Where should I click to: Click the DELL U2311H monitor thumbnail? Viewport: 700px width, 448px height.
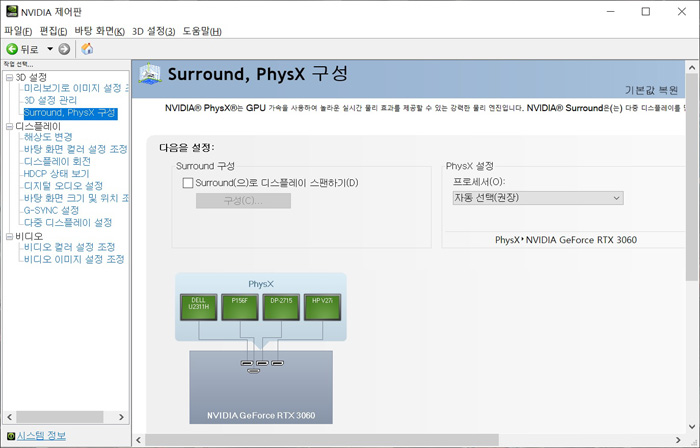tap(199, 307)
